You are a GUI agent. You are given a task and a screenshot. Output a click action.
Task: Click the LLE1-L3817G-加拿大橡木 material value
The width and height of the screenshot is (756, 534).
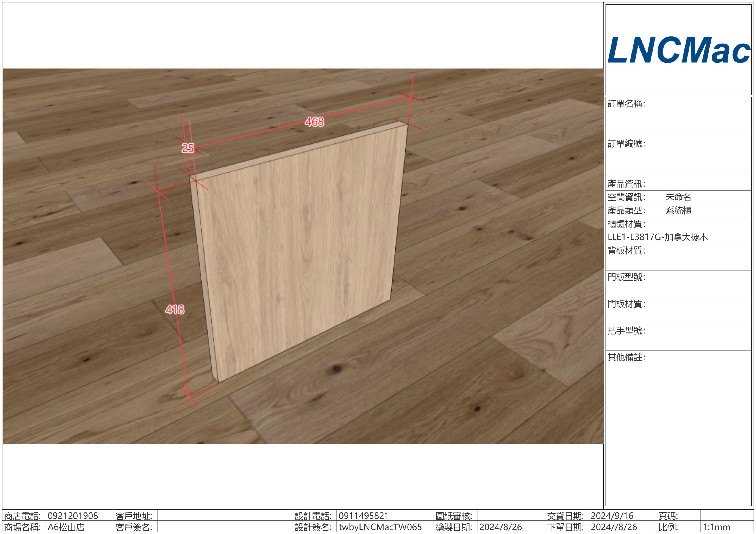point(658,237)
